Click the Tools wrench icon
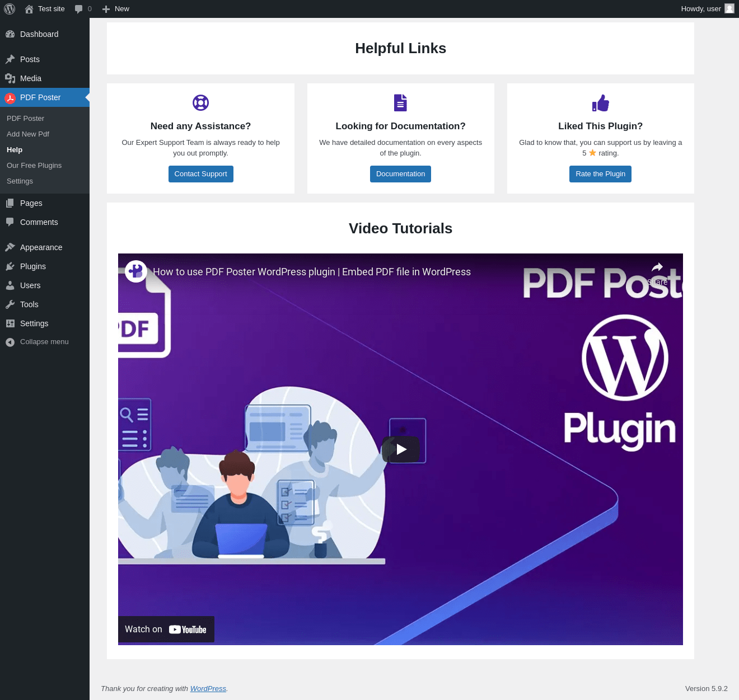This screenshot has height=700, width=739. [10, 304]
